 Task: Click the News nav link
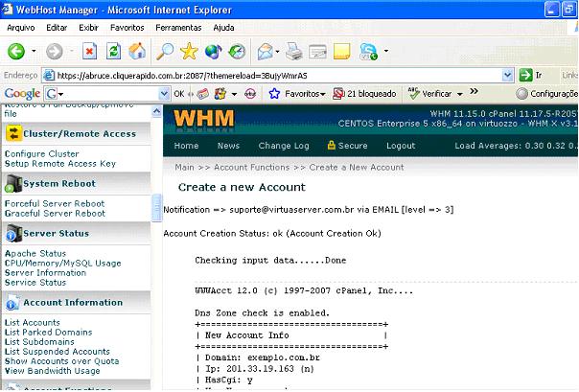coord(228,146)
